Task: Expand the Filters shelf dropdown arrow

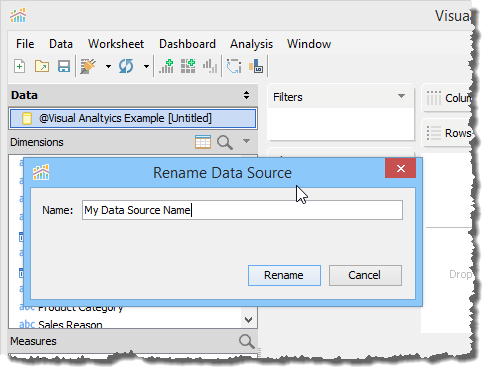Action: pyautogui.click(x=401, y=96)
